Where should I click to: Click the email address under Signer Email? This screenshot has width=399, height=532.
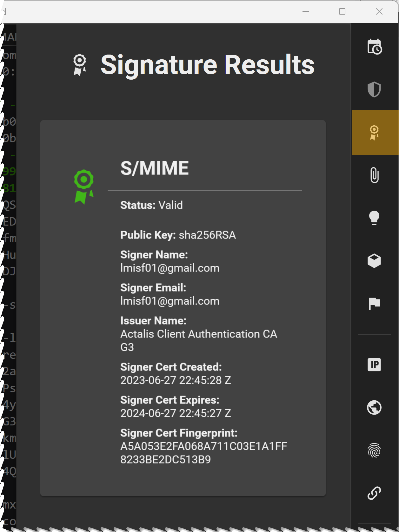click(170, 301)
